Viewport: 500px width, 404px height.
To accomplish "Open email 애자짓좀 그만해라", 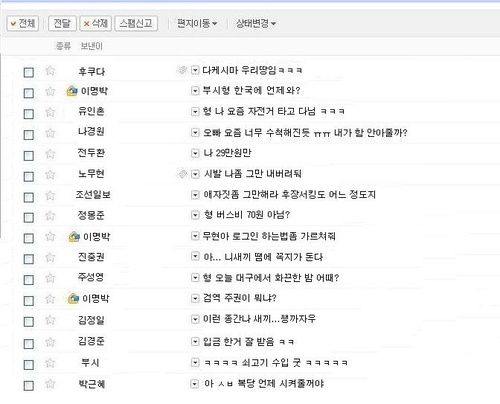I will pos(290,194).
